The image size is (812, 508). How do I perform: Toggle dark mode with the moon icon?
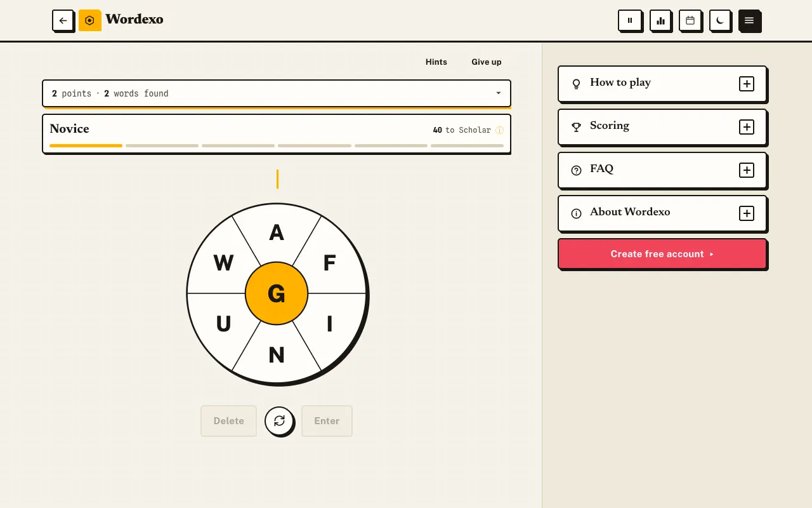point(720,20)
